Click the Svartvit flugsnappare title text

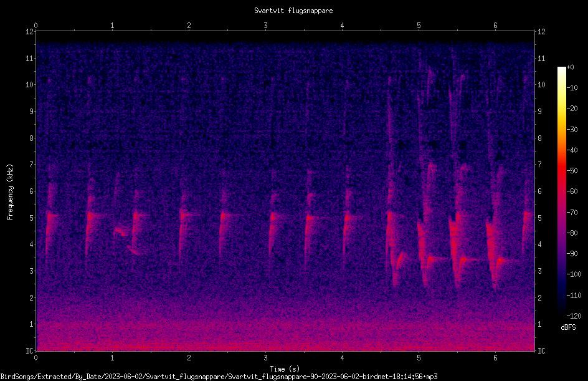point(293,11)
